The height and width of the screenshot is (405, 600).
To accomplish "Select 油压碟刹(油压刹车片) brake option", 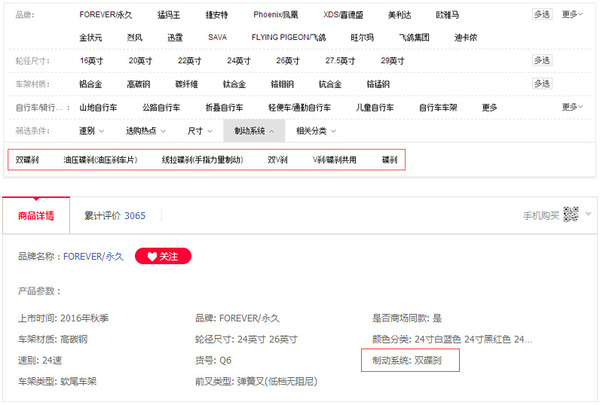I will coord(100,160).
